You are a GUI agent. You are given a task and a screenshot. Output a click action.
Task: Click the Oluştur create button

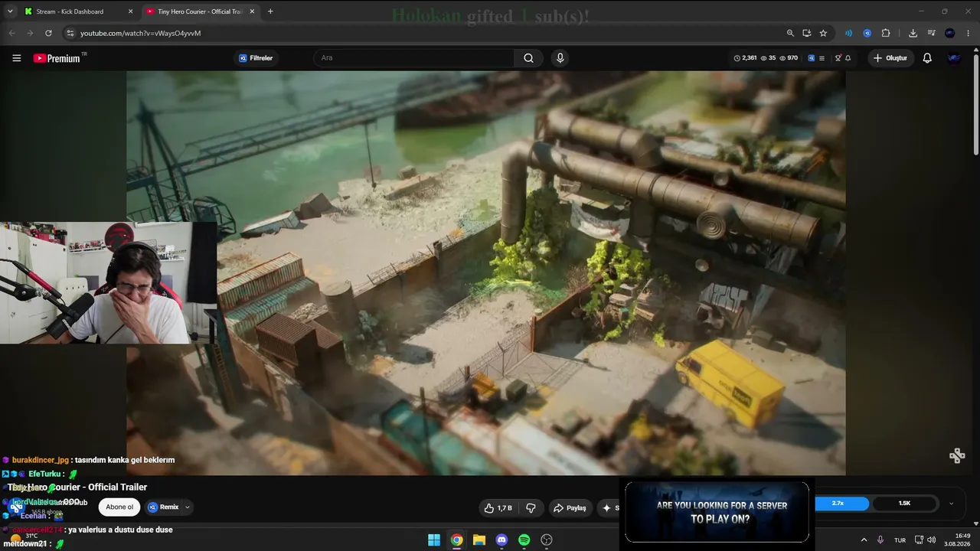point(890,58)
